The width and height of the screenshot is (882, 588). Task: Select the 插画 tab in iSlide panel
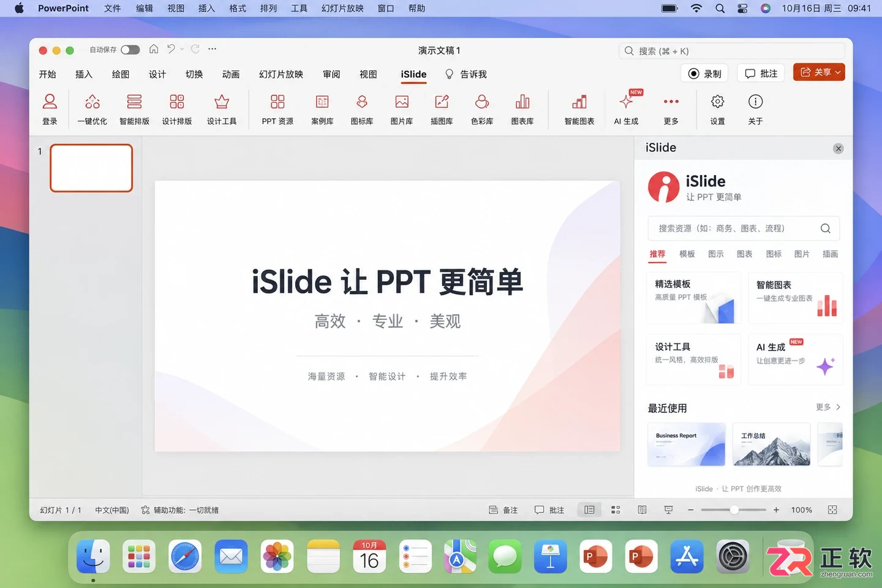click(x=830, y=254)
